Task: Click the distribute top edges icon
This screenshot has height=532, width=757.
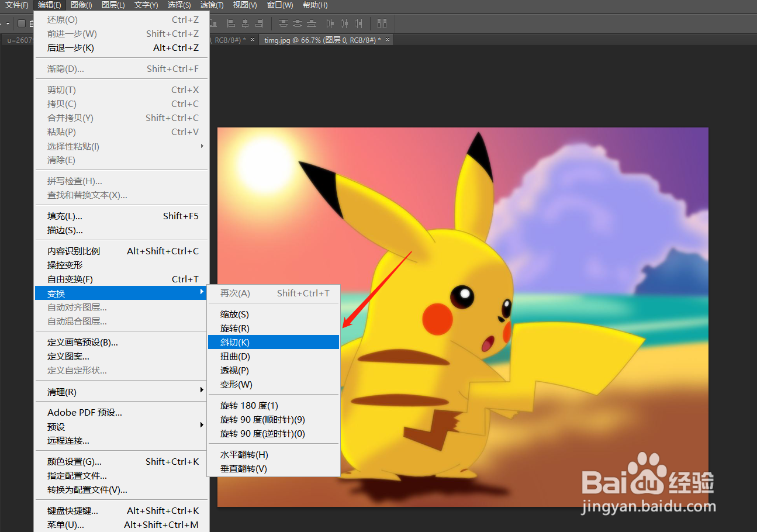Action: coord(284,23)
